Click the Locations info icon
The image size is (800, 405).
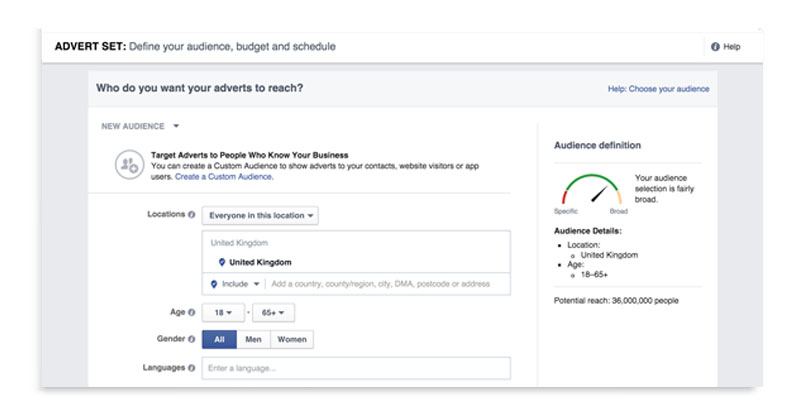pyautogui.click(x=191, y=215)
